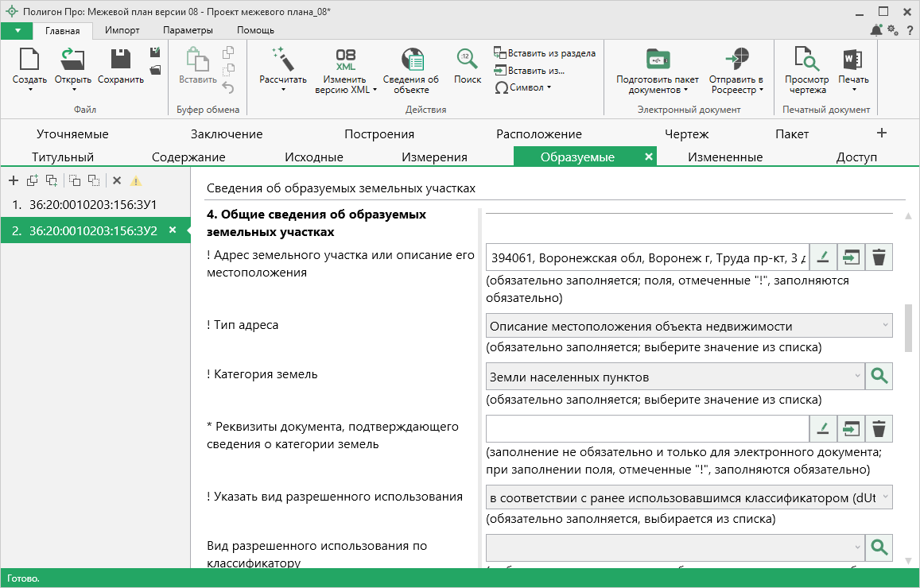Image resolution: width=920 pixels, height=588 pixels.
Task: Click the Create new file icon
Action: point(29,60)
